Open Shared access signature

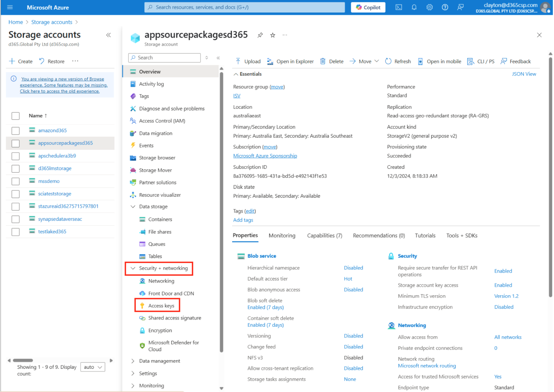click(175, 318)
